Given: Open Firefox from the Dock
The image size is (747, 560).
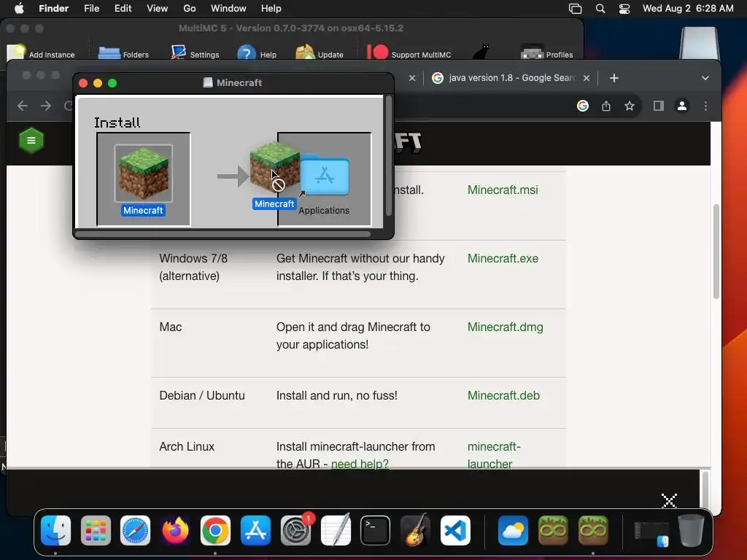Looking at the screenshot, I should pos(175,530).
